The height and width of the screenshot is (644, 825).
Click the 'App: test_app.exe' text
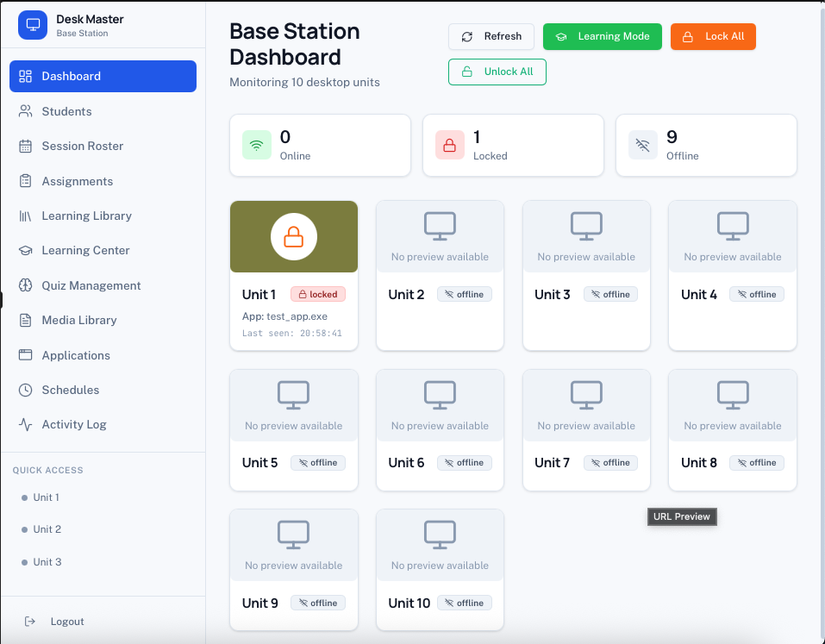[284, 316]
